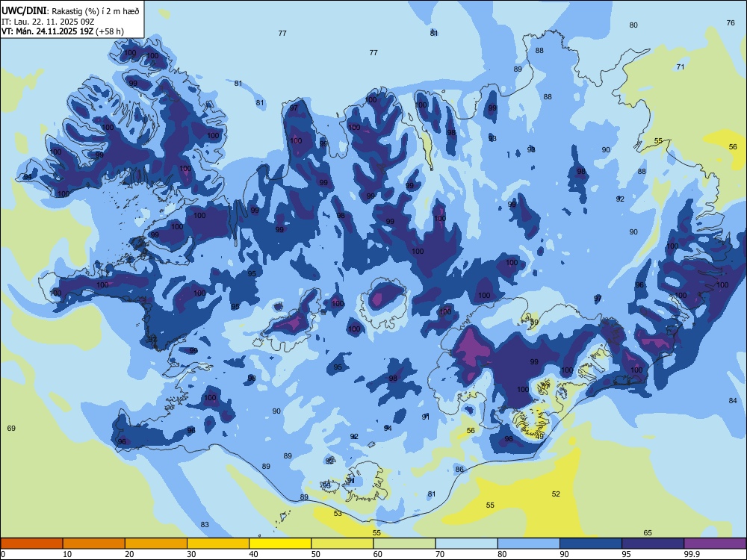This screenshot has height=560, width=747.
Task: Select the 0–10 dark orange legend swatch
Action: point(31,544)
